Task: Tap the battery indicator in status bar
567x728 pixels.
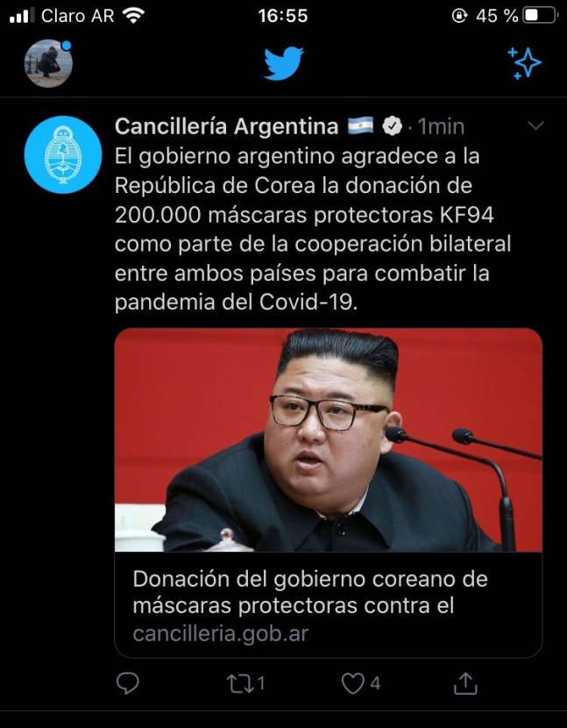Action: (540, 16)
